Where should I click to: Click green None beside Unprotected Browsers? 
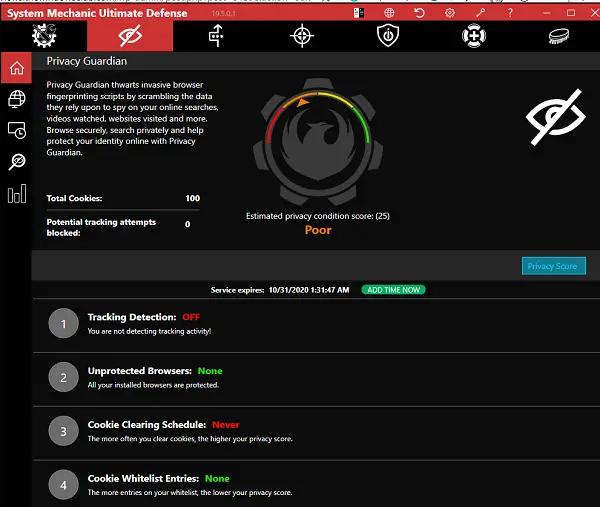coord(210,371)
